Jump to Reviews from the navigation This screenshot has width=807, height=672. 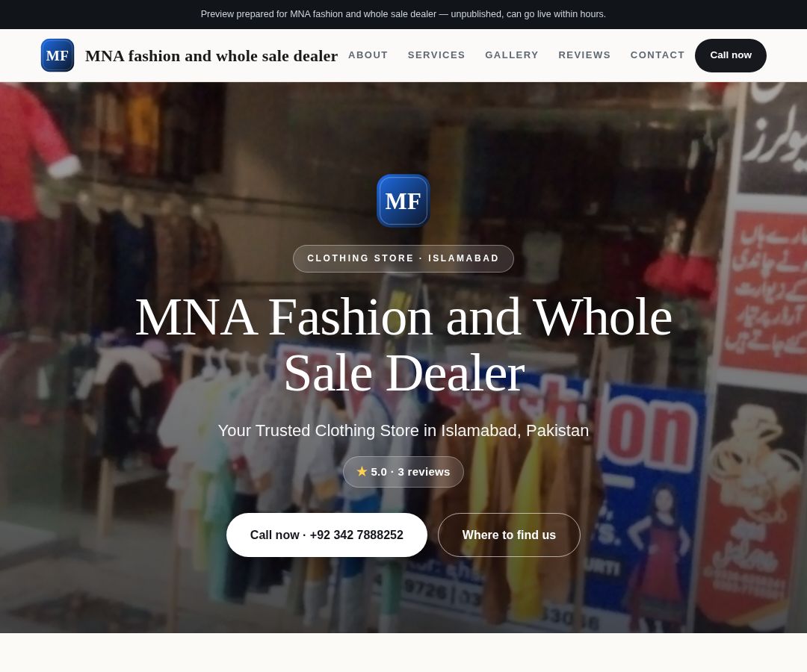pos(584,55)
